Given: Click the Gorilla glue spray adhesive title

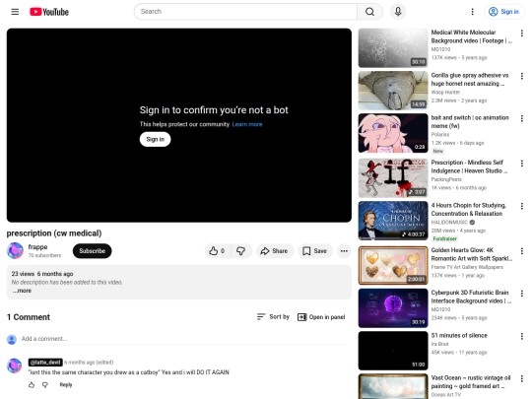Looking at the screenshot, I should click(x=470, y=80).
